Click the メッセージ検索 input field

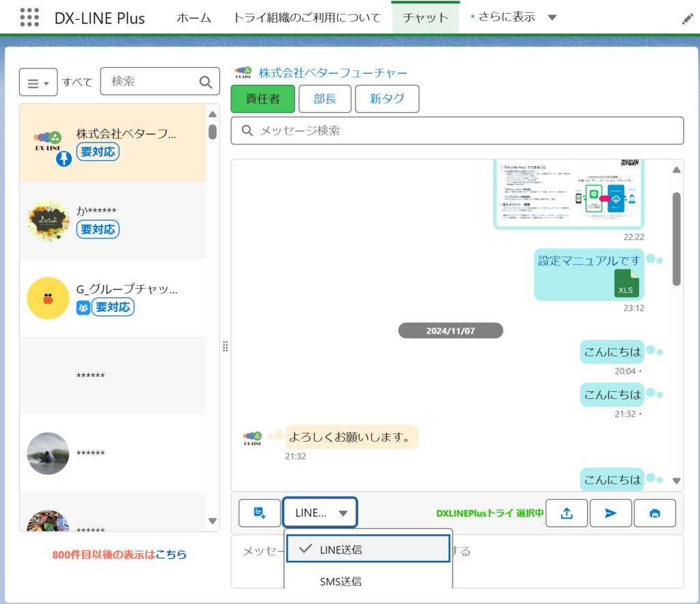[457, 131]
